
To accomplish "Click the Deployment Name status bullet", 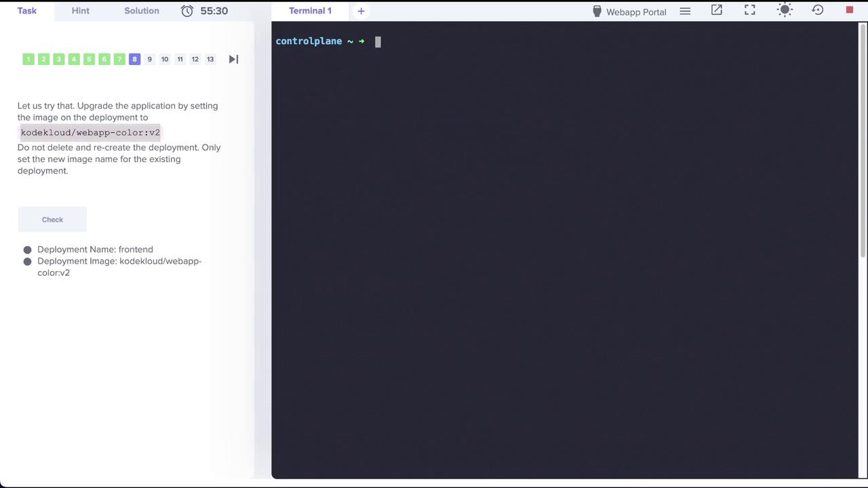I will point(27,249).
